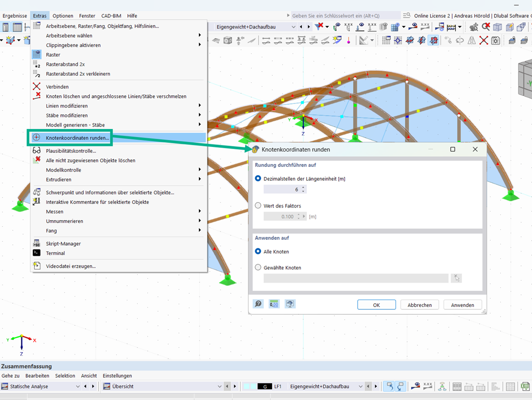
Task: Open dropdown arrow next to filter icon
Action: [327, 27]
